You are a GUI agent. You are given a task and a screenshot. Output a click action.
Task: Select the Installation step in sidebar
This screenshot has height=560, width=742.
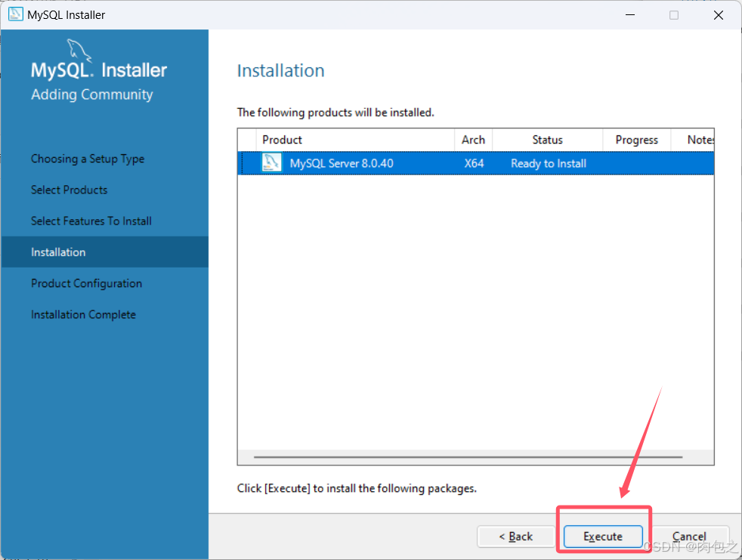104,252
